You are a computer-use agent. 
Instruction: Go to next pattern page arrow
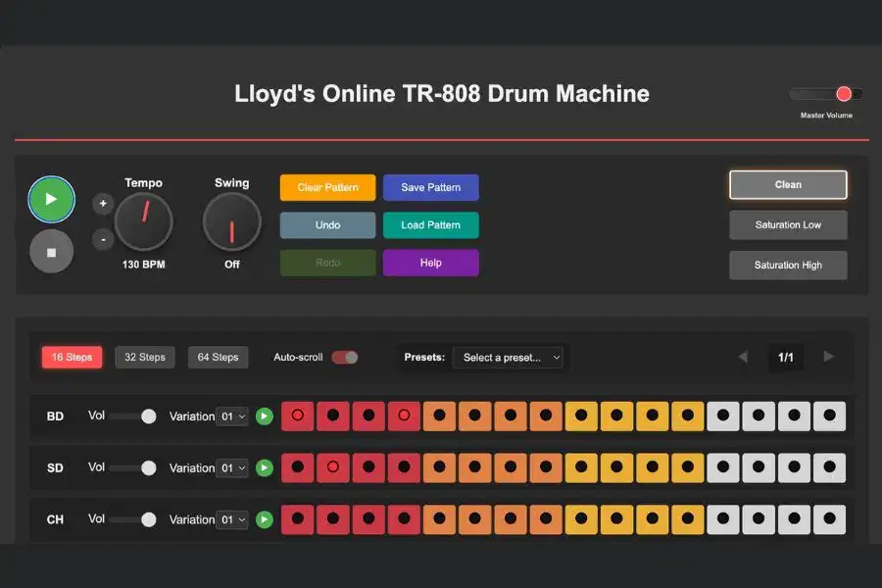(x=828, y=357)
